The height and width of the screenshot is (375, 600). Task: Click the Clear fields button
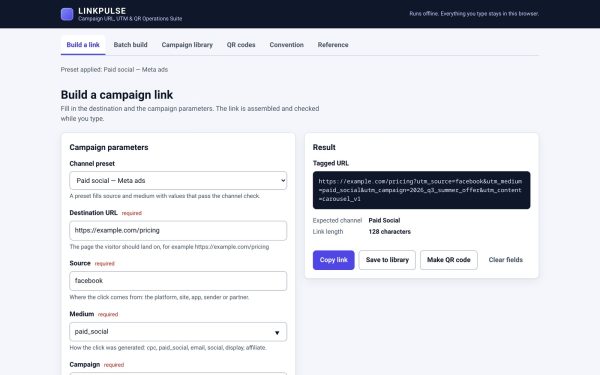point(505,260)
